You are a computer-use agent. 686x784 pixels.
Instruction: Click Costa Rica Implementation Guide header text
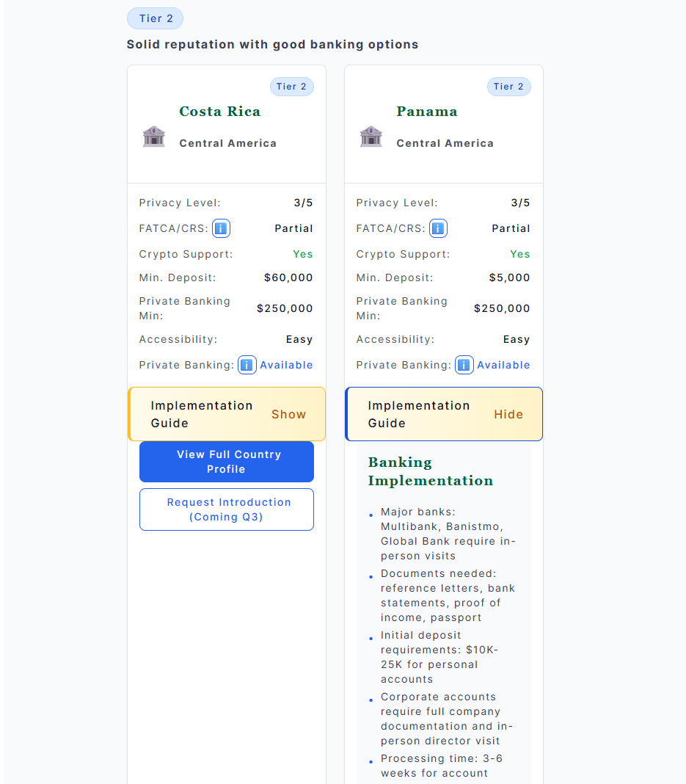pos(201,415)
